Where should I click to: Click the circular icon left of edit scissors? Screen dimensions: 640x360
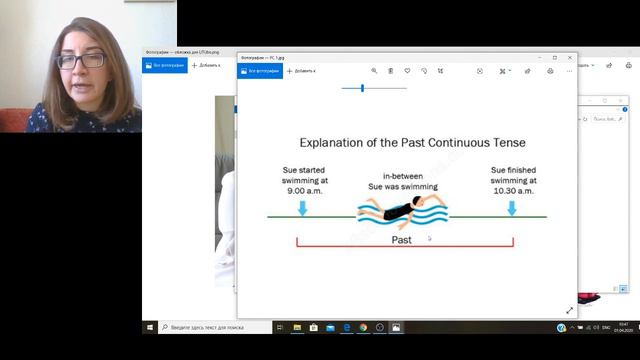coord(480,71)
